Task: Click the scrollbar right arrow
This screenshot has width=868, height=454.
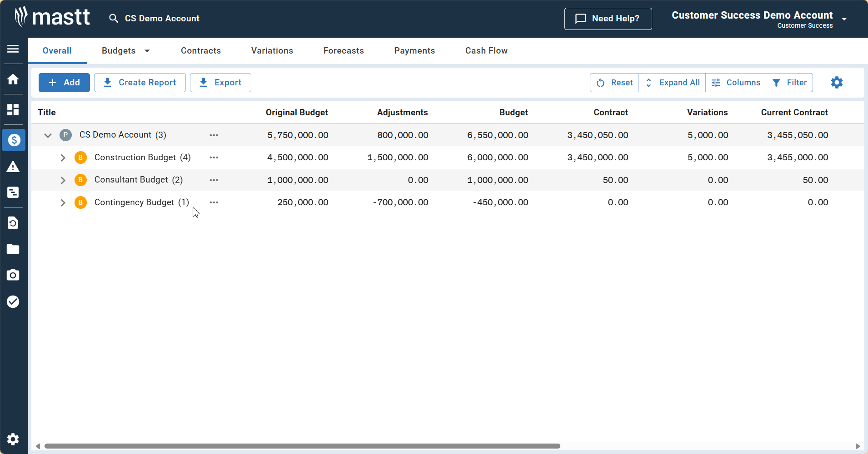Action: [858, 446]
